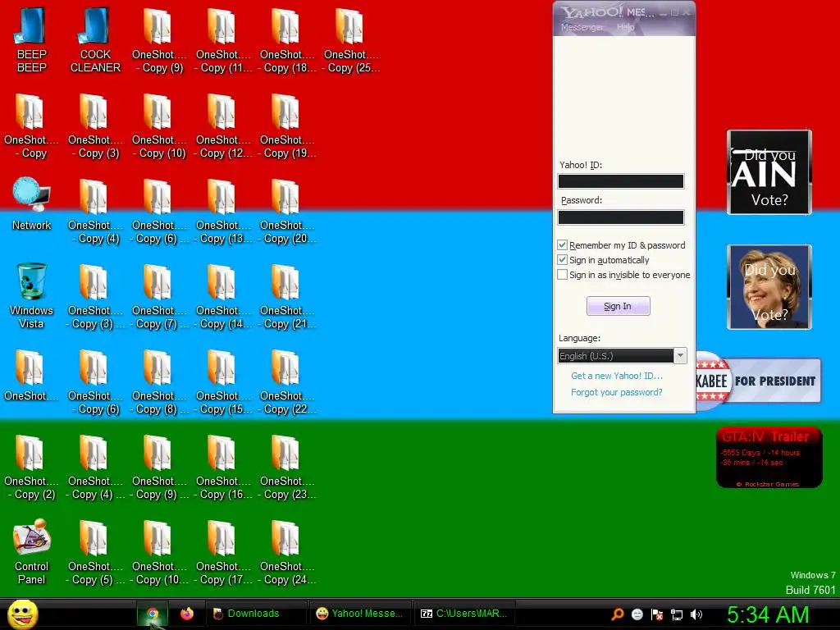Screen dimensions: 840x630
Task: Open Firefox from the taskbar
Action: point(186,614)
